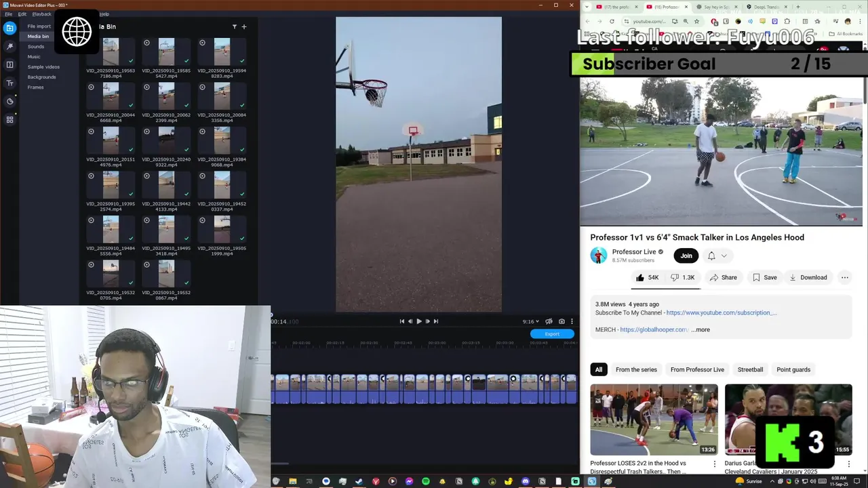
Task: Open the Filters magic wand panel
Action: (9, 46)
